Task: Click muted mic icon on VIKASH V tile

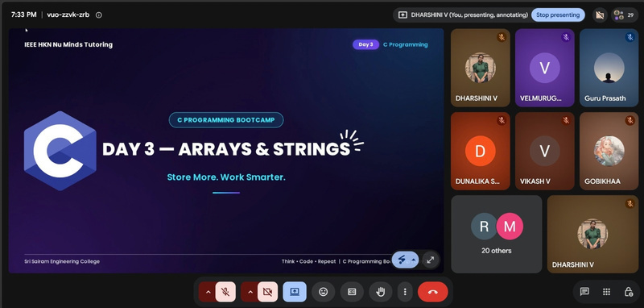Action: [566, 120]
